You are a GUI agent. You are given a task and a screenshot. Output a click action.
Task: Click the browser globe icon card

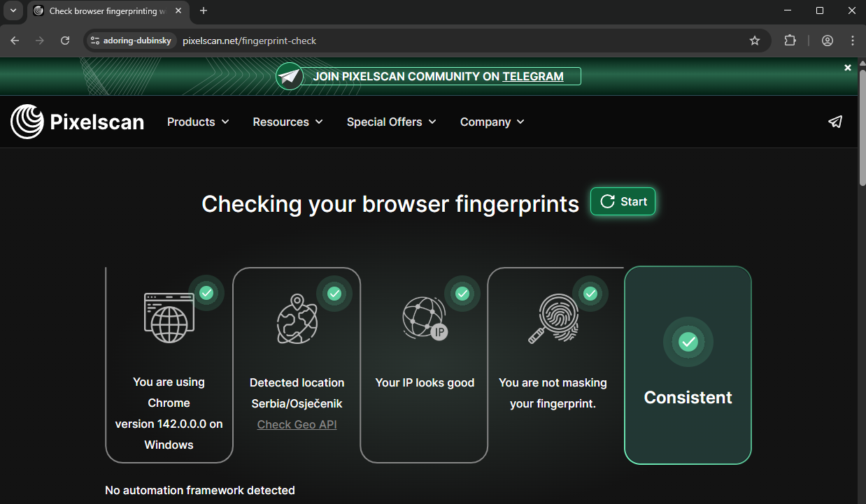pos(169,317)
